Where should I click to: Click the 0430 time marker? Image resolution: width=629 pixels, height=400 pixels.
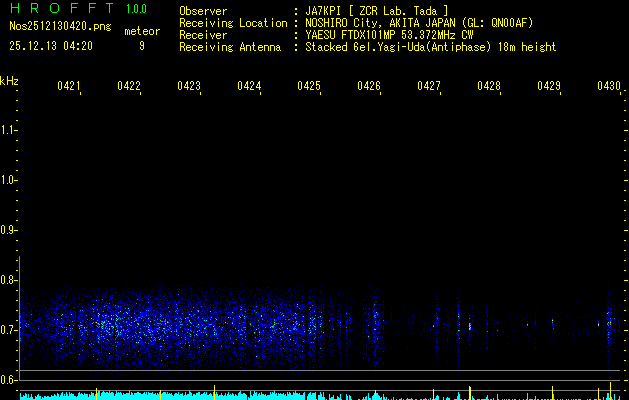tap(609, 87)
